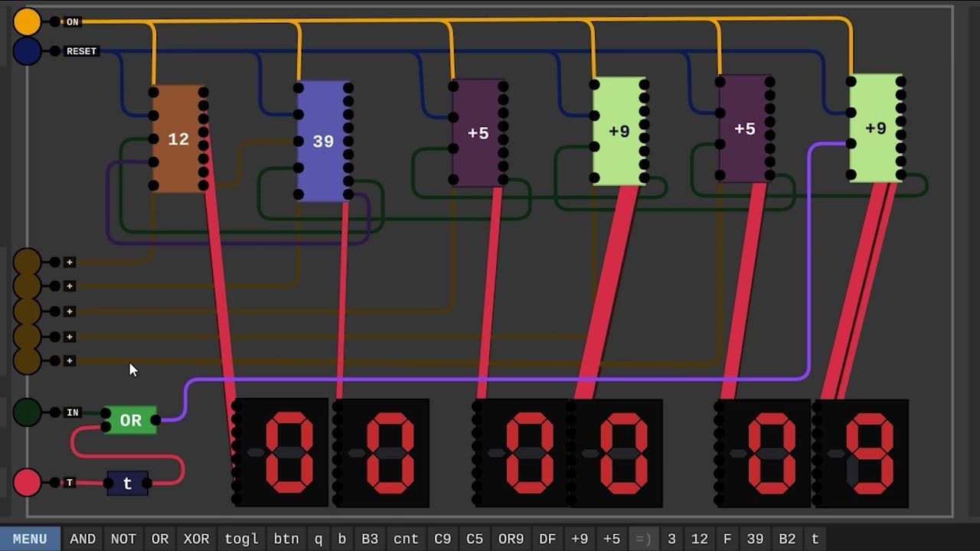The image size is (980, 551).
Task: Pick the DF component from the toolbar
Action: pyautogui.click(x=547, y=539)
